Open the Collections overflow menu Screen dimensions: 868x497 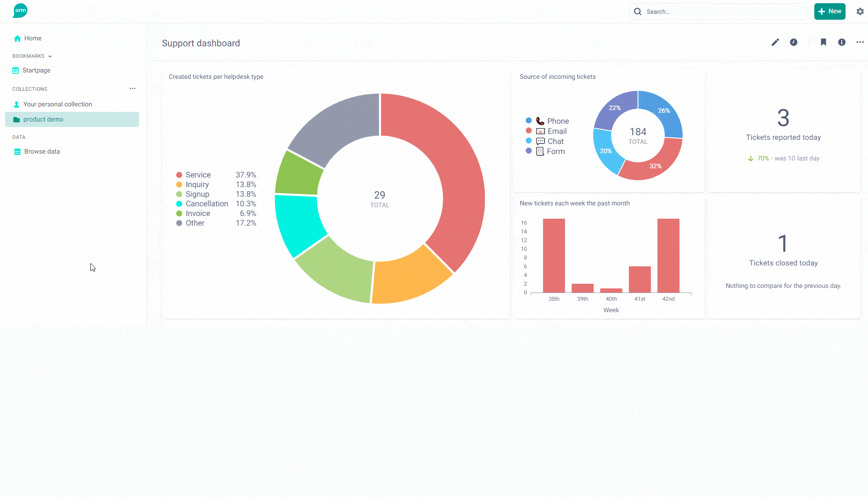coord(133,88)
